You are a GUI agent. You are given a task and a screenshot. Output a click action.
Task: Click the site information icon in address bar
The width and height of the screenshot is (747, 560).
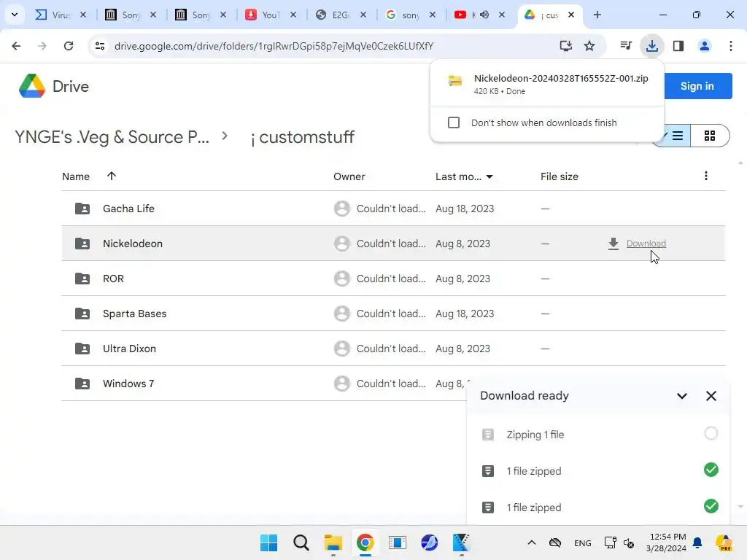pyautogui.click(x=100, y=46)
